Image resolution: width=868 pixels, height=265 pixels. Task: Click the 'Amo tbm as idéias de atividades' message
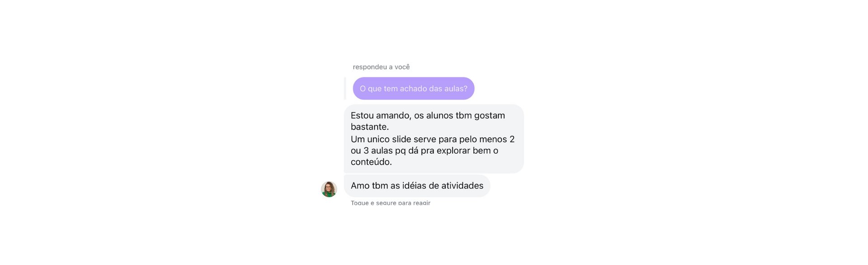point(417,186)
